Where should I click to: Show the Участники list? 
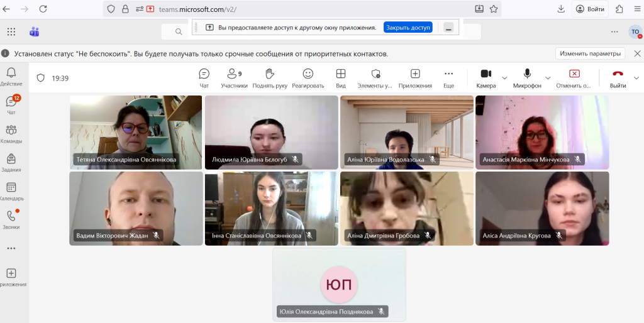click(234, 78)
